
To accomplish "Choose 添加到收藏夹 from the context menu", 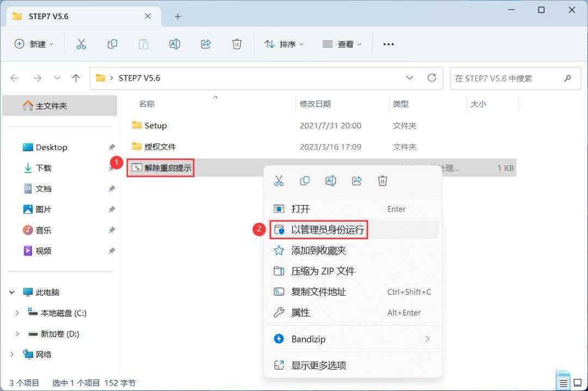I will [353, 250].
